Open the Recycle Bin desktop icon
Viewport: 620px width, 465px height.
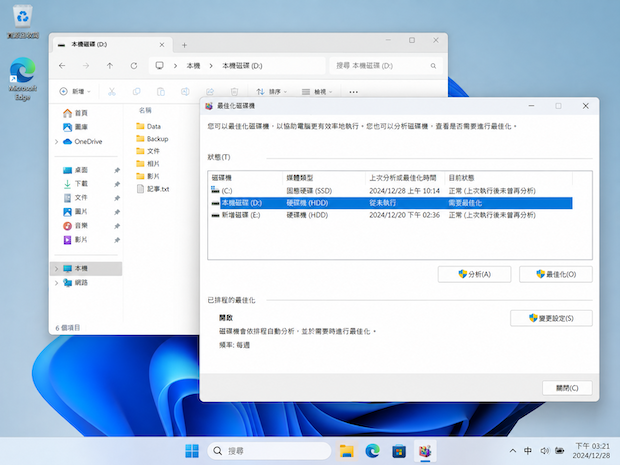pyautogui.click(x=23, y=22)
